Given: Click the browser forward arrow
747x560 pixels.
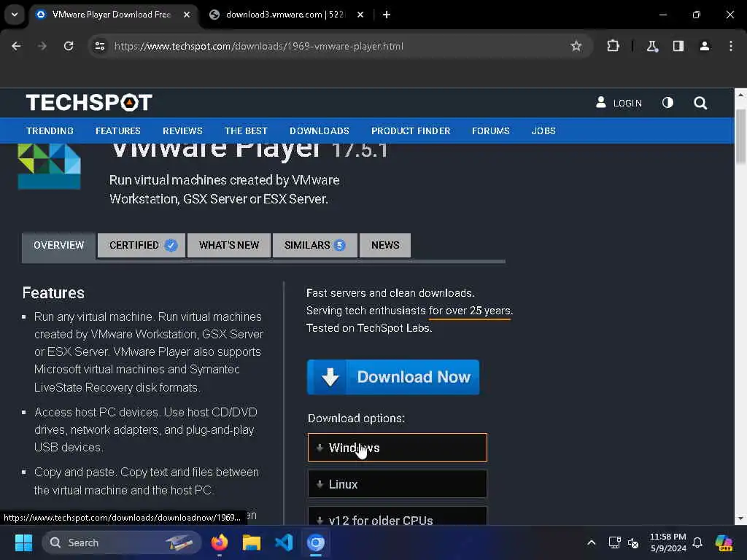Looking at the screenshot, I should coord(42,46).
